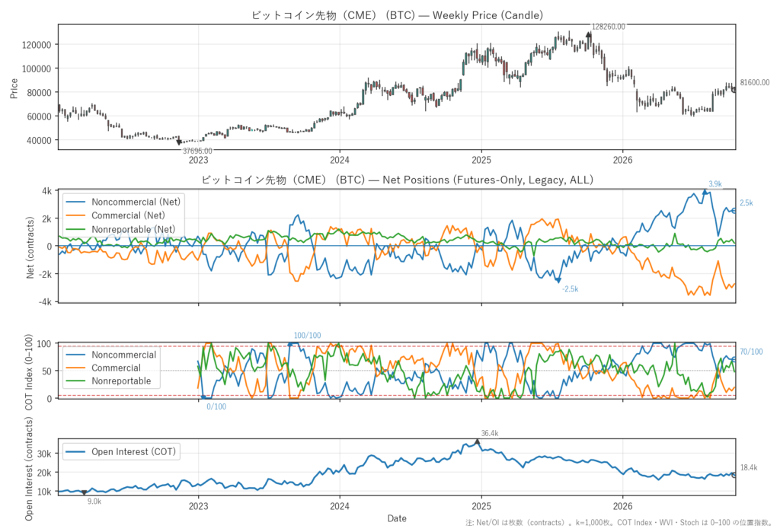Click the 2024 tick under Open Interest chart
Image resolution: width=780 pixels, height=532 pixels.
[340, 506]
